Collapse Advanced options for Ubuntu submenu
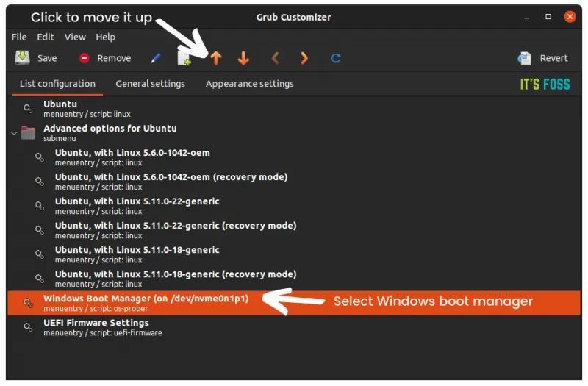 click(x=13, y=133)
